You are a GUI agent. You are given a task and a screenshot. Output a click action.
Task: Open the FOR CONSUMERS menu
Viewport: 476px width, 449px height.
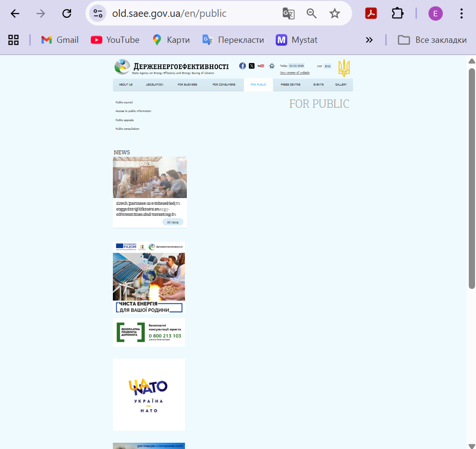pos(224,85)
